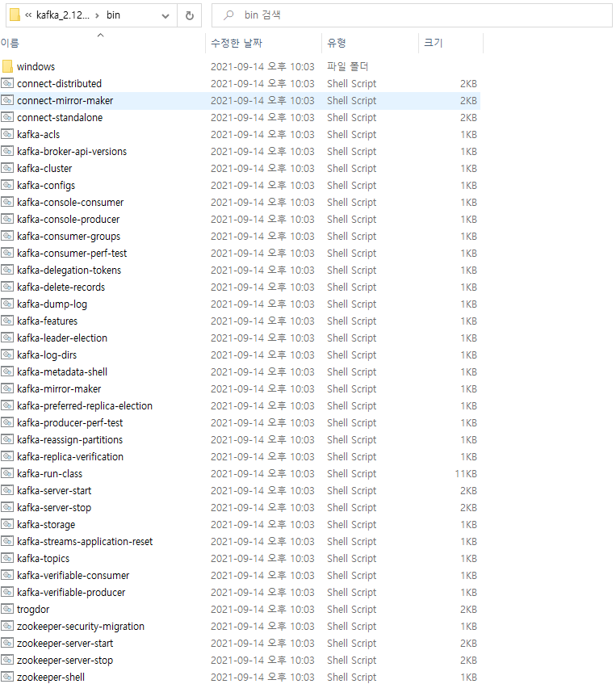Click the kafka-delete-records script icon
Screen dimensions: 616x684
7,287
